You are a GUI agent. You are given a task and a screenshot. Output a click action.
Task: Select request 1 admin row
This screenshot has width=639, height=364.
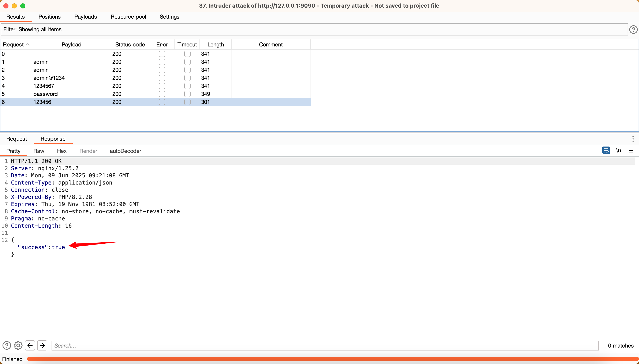coord(155,62)
